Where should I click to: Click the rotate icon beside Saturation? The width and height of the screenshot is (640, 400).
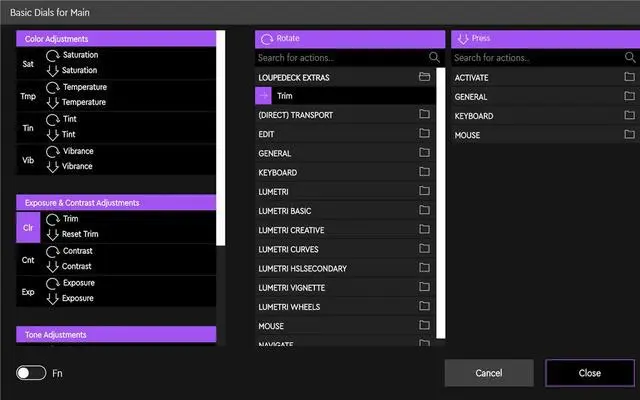tap(53, 55)
